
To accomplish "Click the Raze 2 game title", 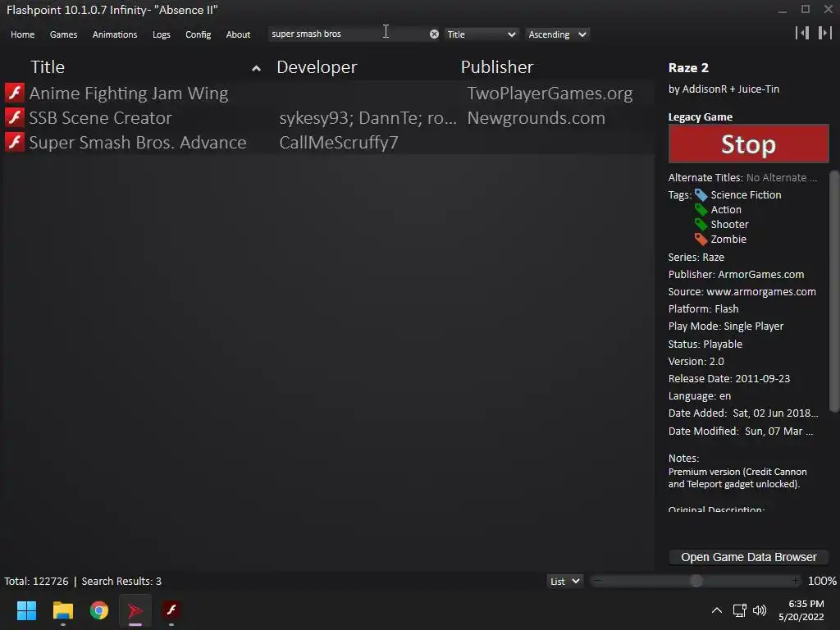I will [688, 68].
